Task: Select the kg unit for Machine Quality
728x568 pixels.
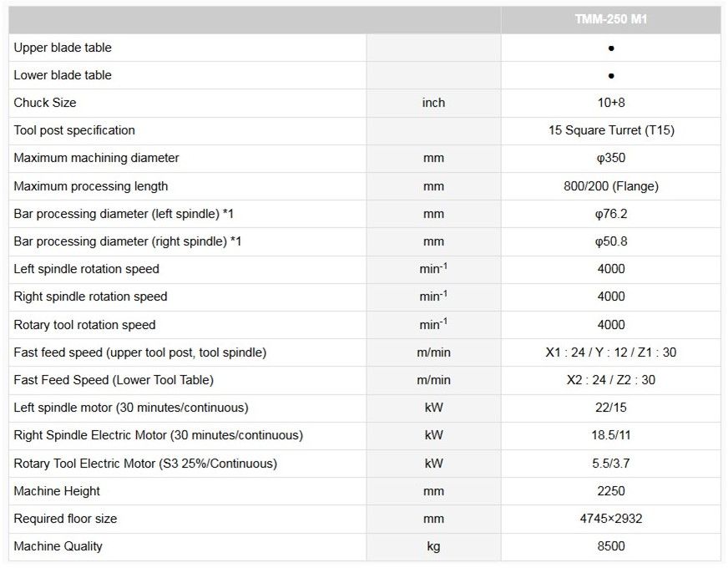Action: coord(433,546)
